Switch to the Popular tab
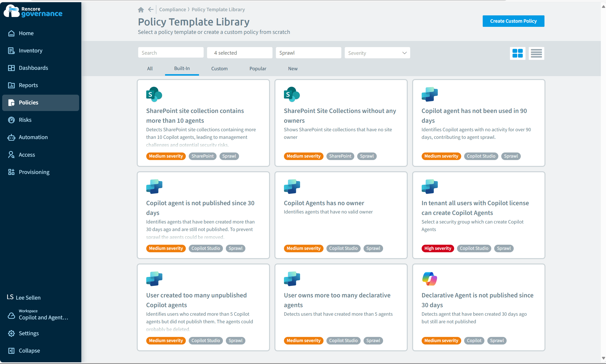 coord(258,69)
